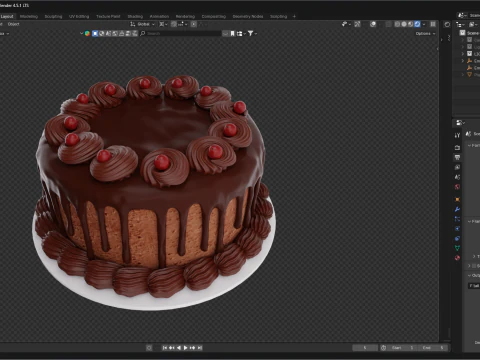Screen dimensions: 480x360
Task: Open the transform pivot point dropdown
Action: click(163, 24)
